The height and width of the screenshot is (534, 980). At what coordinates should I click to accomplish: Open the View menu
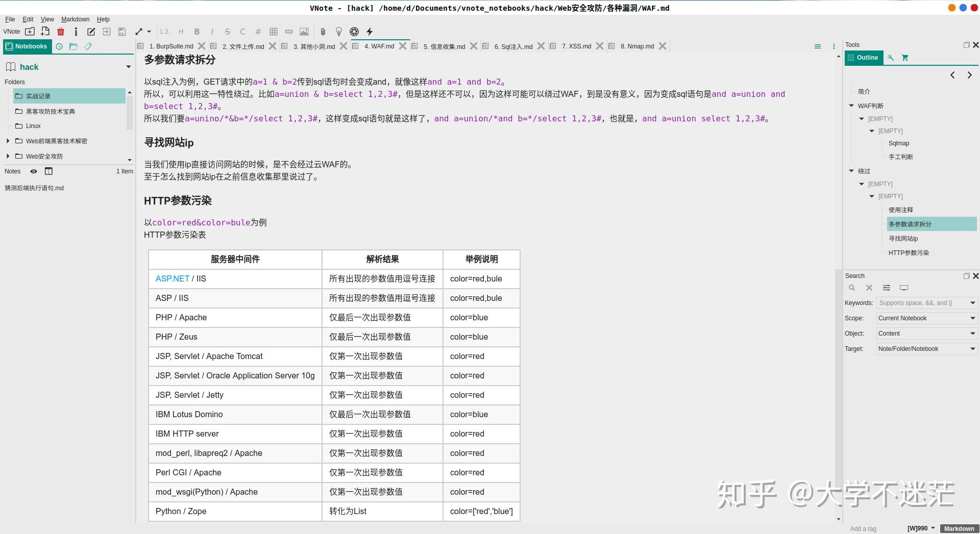[x=47, y=19]
